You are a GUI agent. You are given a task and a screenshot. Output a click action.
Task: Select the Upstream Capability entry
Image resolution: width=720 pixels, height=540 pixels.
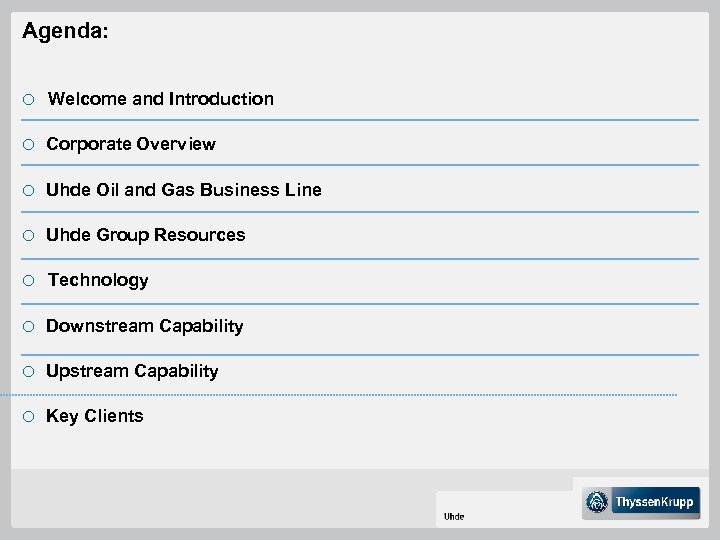pyautogui.click(x=132, y=371)
